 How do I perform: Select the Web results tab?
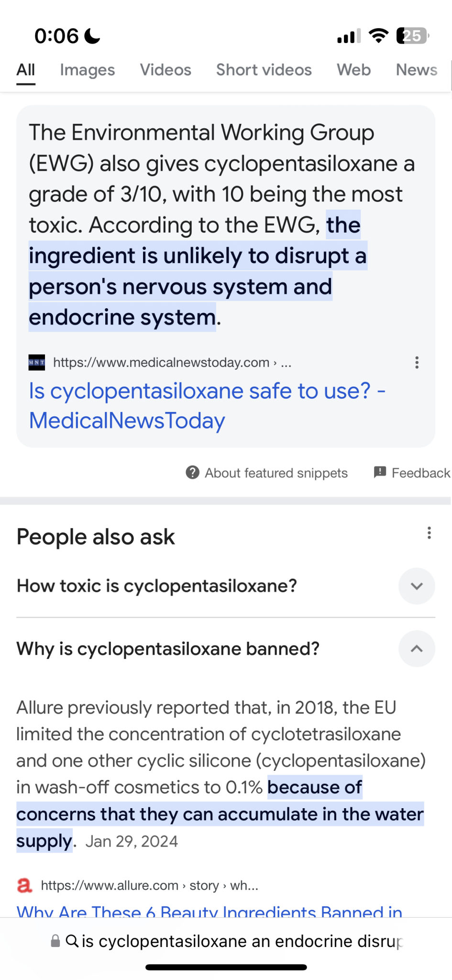353,70
